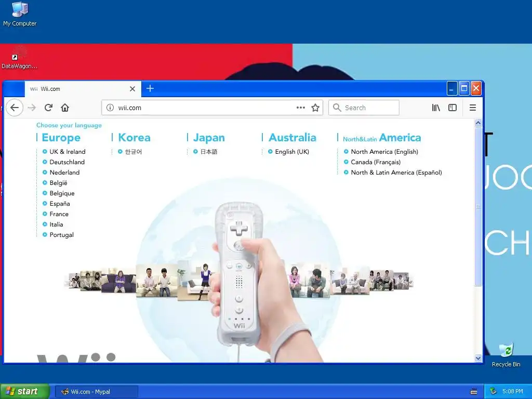Show site information for wii.com
532x399 pixels.
point(110,108)
